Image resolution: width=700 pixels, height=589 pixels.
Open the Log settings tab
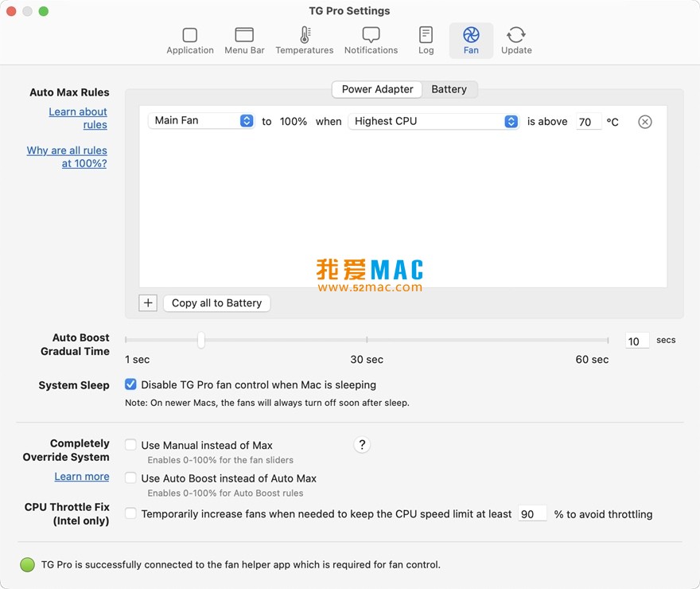tap(426, 41)
